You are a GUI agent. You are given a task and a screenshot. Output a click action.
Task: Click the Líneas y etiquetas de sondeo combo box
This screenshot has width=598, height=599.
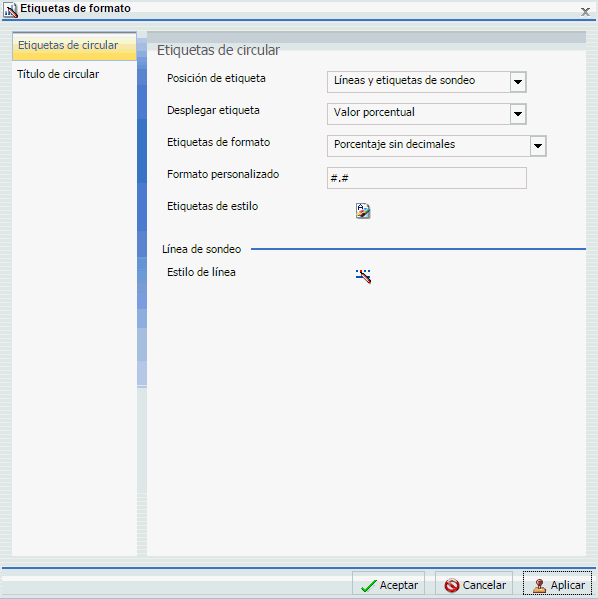click(427, 82)
